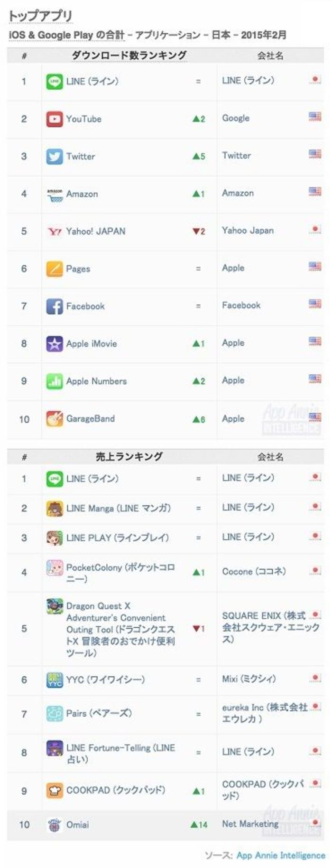This screenshot has width=332, height=868.
Task: Click the Yahoo! JAPAN icon
Action: [54, 231]
